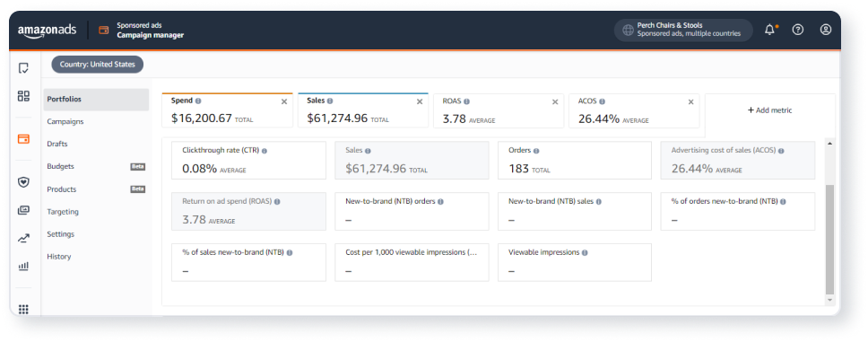This screenshot has height=342, width=868.
Task: Click info icon next to Viewable impressions
Action: 585,252
